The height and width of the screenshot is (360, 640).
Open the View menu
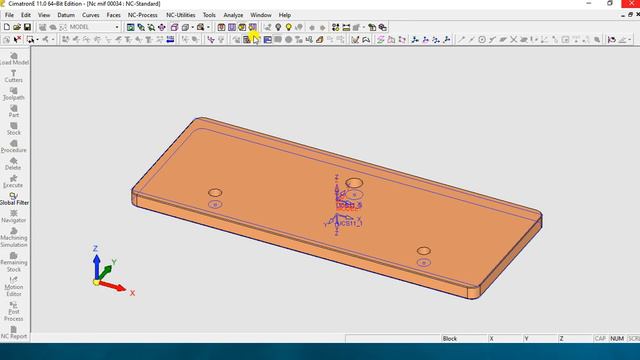pyautogui.click(x=44, y=15)
